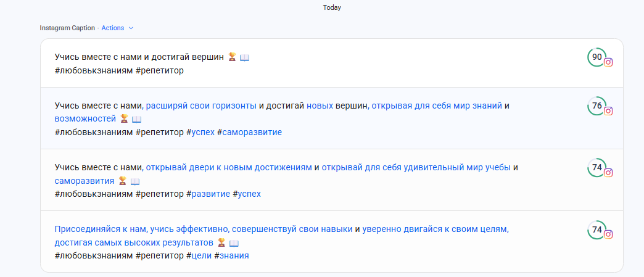Click book emoji after 'саморазвития'

135,181
